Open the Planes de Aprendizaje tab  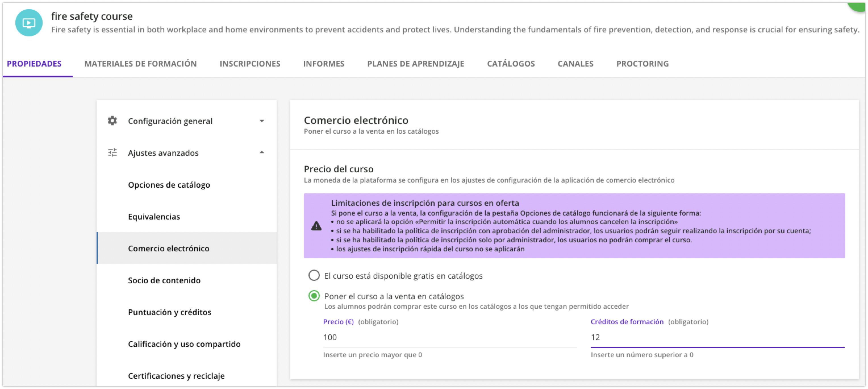(416, 63)
